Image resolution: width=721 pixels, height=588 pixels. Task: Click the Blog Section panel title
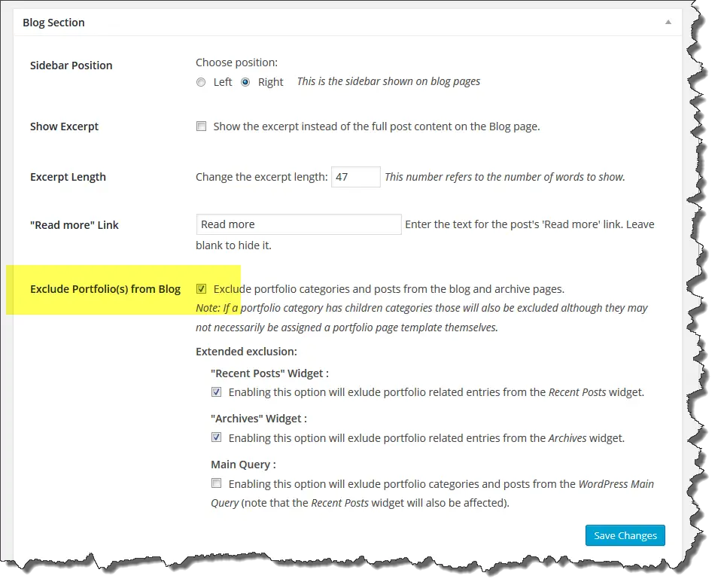tap(53, 23)
